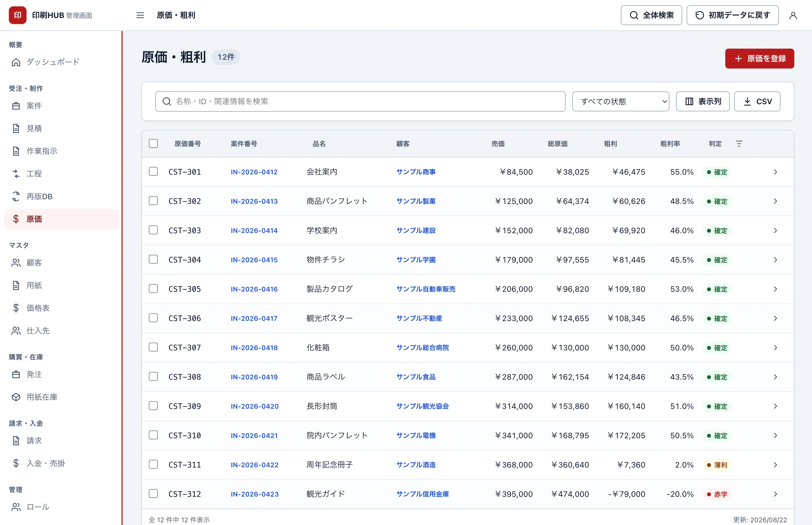The height and width of the screenshot is (525, 812).
Task: Click the 用紙在庫 box icon
Action: point(16,397)
